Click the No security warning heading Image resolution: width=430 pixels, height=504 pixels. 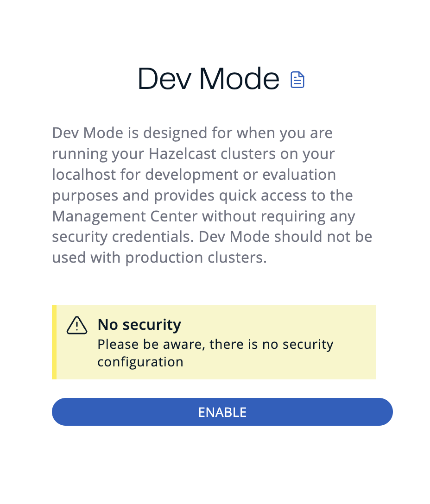click(139, 324)
